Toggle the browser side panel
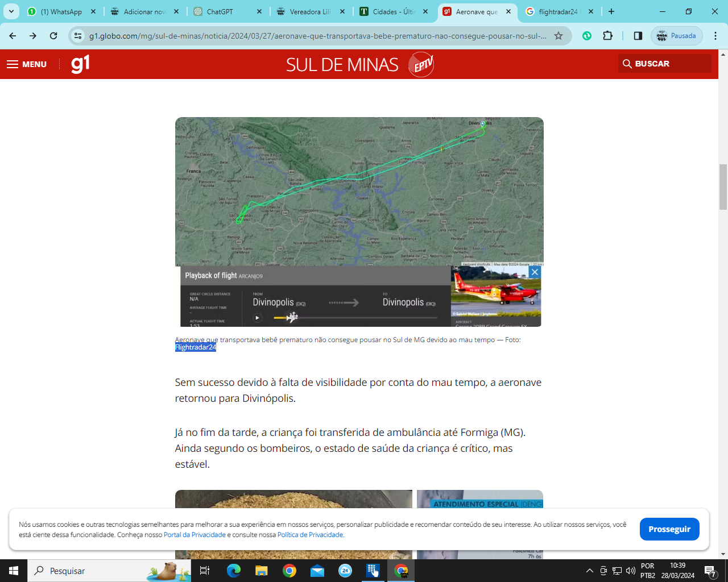Viewport: 728px width, 582px height. 638,36
